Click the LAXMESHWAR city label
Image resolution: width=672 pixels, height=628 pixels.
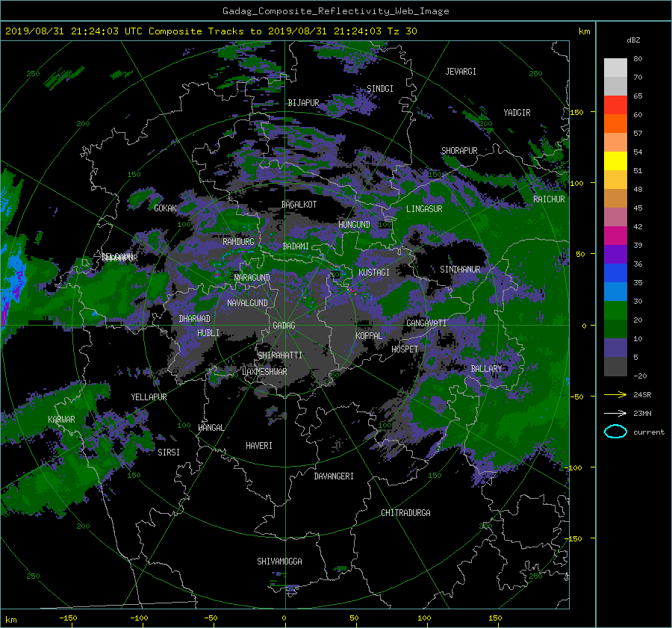(x=264, y=372)
